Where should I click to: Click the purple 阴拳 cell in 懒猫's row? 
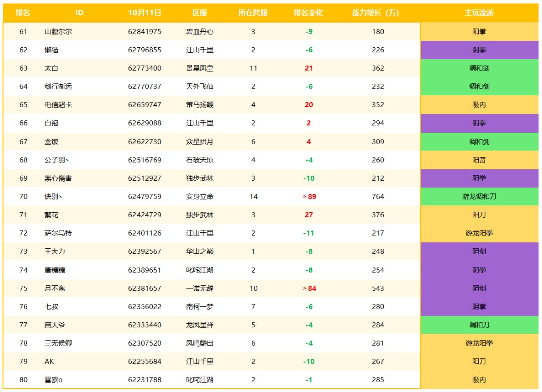[x=479, y=50]
